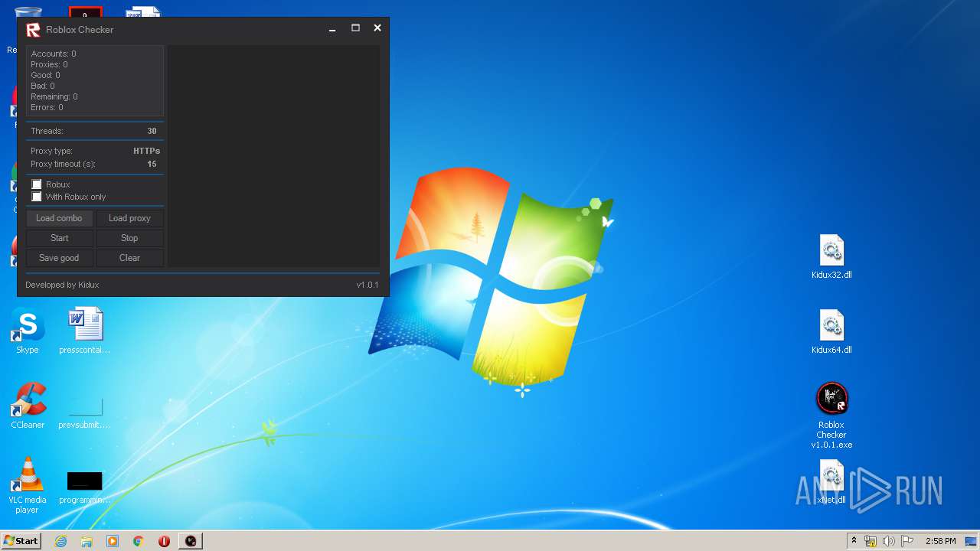
Task: Tick the Robux checkbox
Action: (x=37, y=184)
